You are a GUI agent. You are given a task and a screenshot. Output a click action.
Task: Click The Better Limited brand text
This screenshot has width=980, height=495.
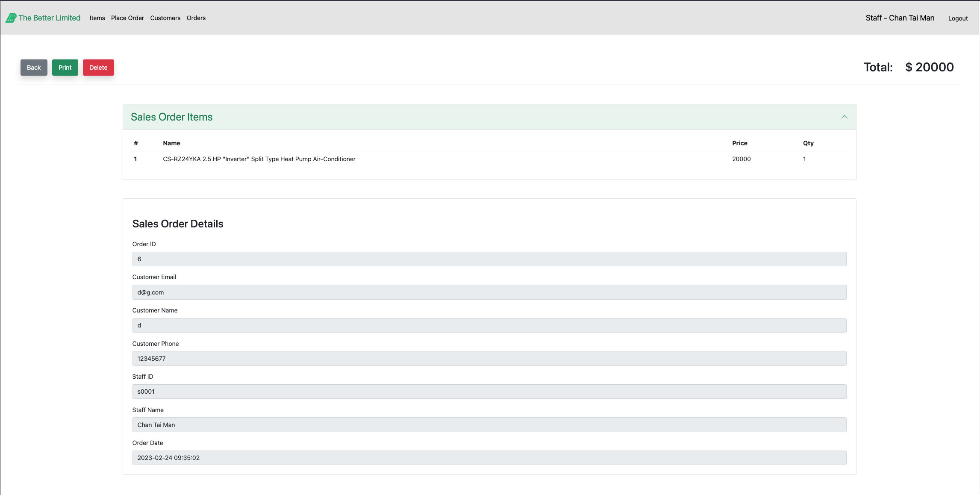49,18
